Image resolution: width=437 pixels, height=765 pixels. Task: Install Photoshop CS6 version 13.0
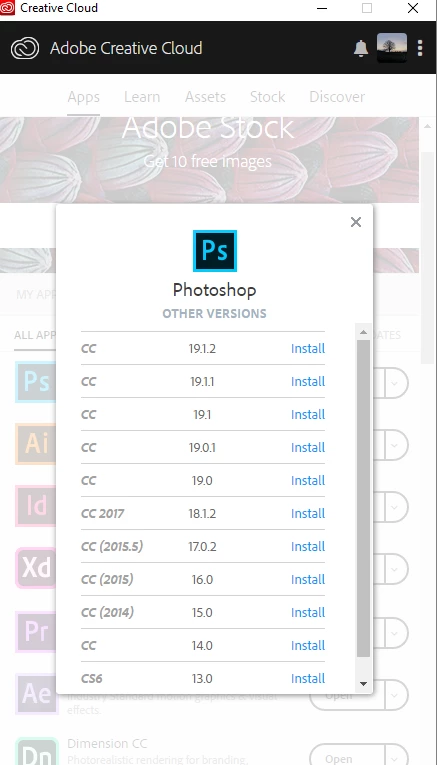pyautogui.click(x=308, y=678)
